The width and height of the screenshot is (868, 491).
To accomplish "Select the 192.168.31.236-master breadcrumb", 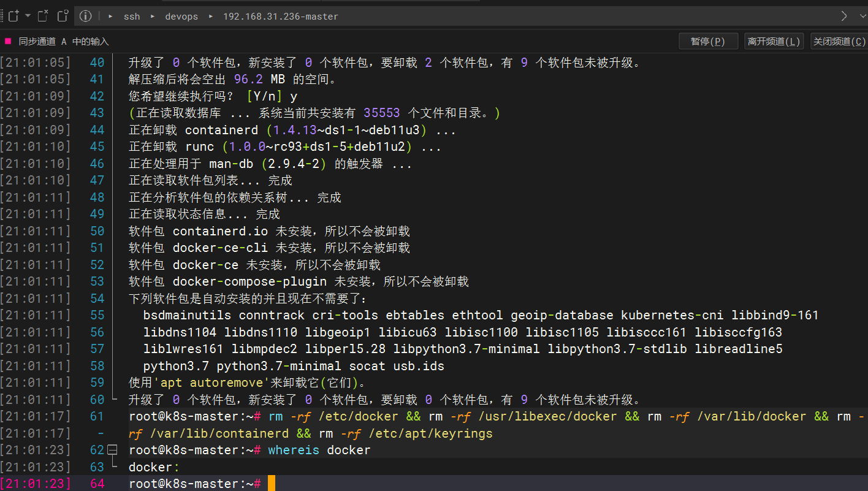I will point(281,17).
